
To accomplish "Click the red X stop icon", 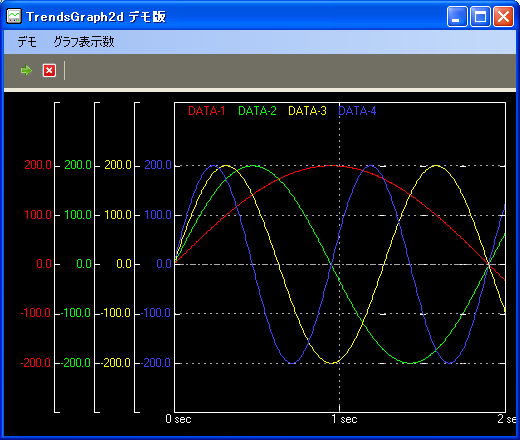I will [x=49, y=70].
